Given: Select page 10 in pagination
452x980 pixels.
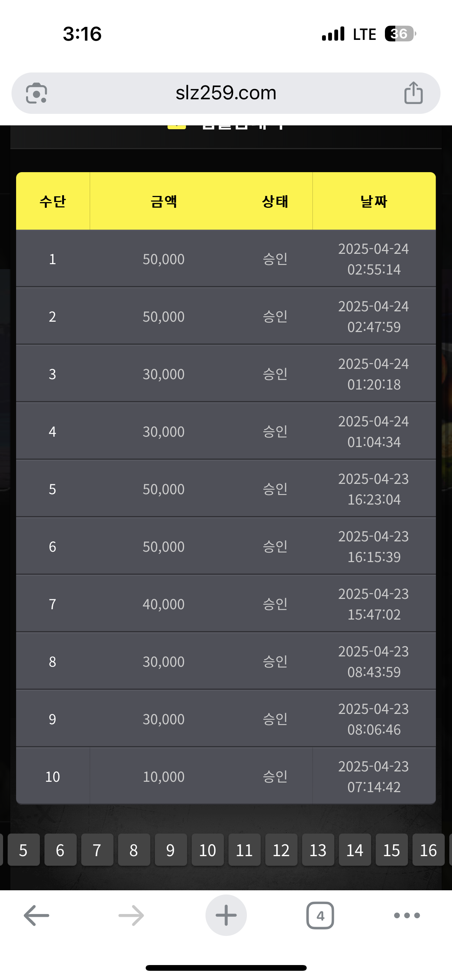Looking at the screenshot, I should 207,850.
